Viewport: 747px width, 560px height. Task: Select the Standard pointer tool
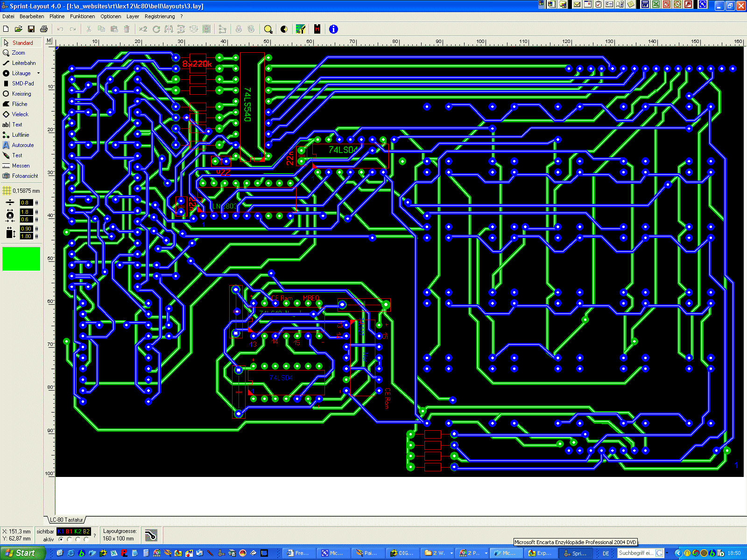click(x=21, y=42)
